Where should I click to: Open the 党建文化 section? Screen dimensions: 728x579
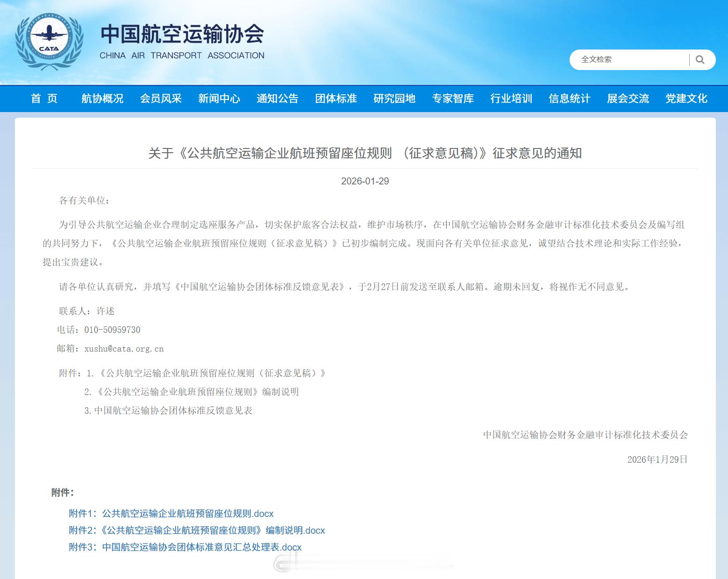tap(686, 99)
